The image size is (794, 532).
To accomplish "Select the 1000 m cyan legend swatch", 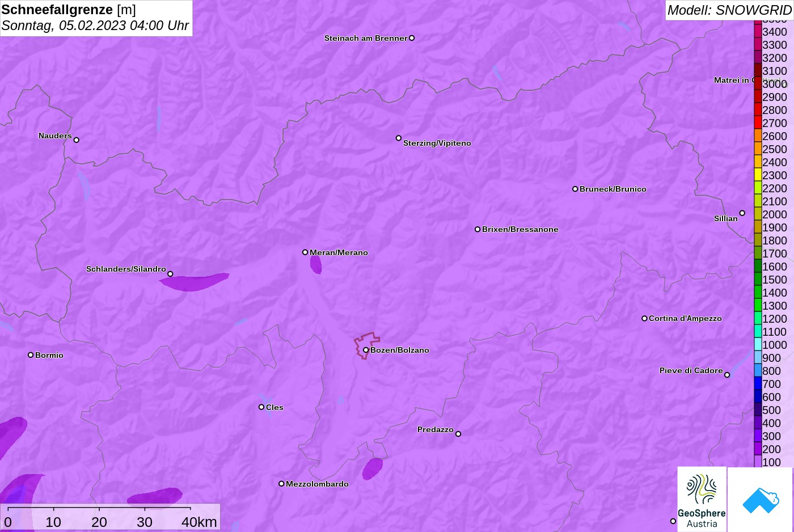I will pyautogui.click(x=758, y=345).
